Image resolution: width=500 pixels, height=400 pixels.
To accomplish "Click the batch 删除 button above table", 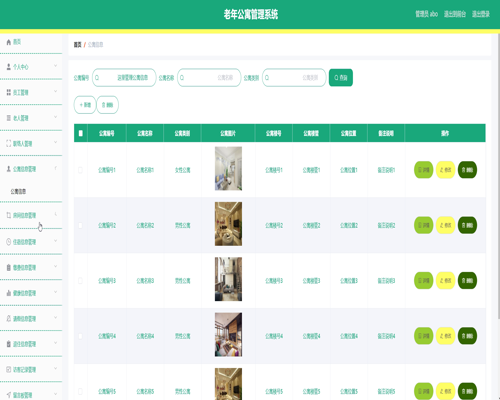I will click(107, 105).
